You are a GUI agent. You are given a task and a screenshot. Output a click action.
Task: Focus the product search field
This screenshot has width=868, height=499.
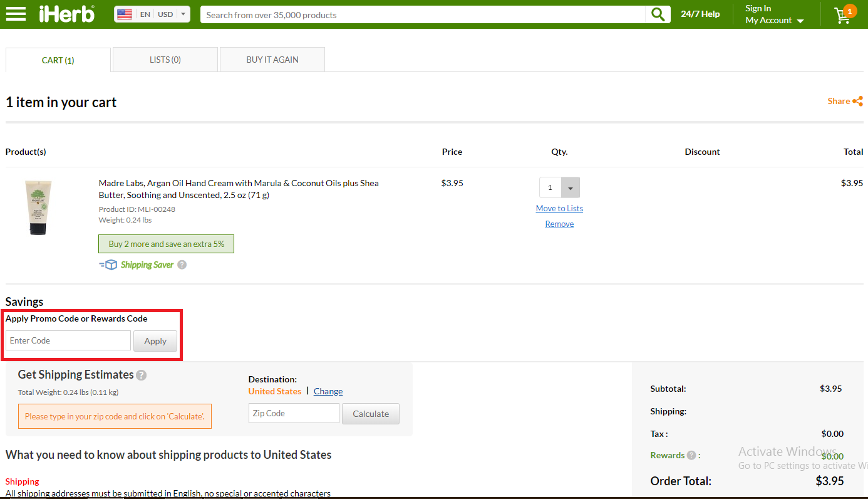pos(423,14)
